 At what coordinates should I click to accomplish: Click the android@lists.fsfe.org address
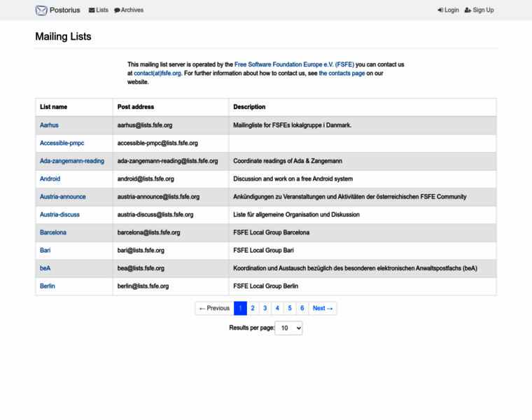coord(146,178)
